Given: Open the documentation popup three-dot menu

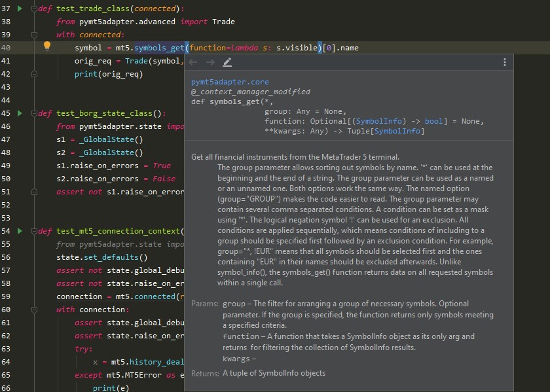Looking at the screenshot, I should (505, 62).
